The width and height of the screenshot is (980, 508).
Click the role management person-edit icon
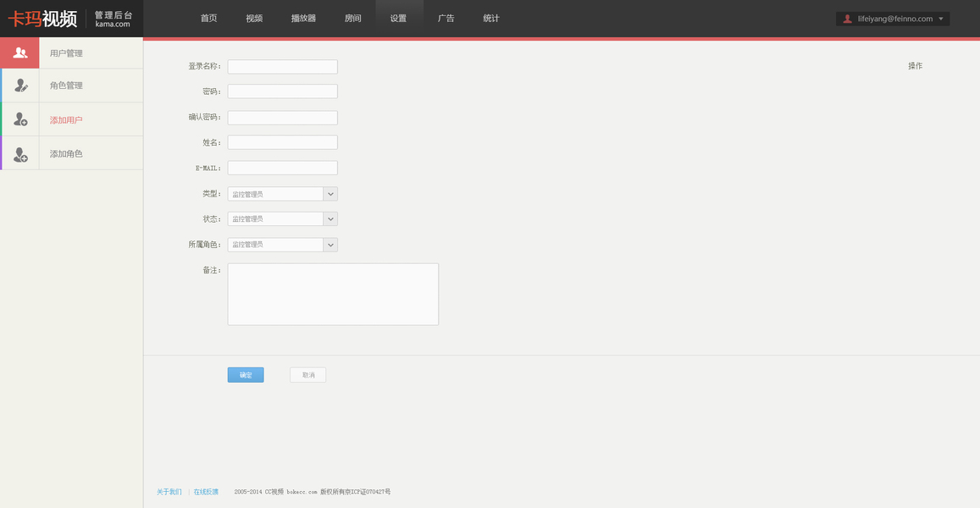[x=20, y=86]
